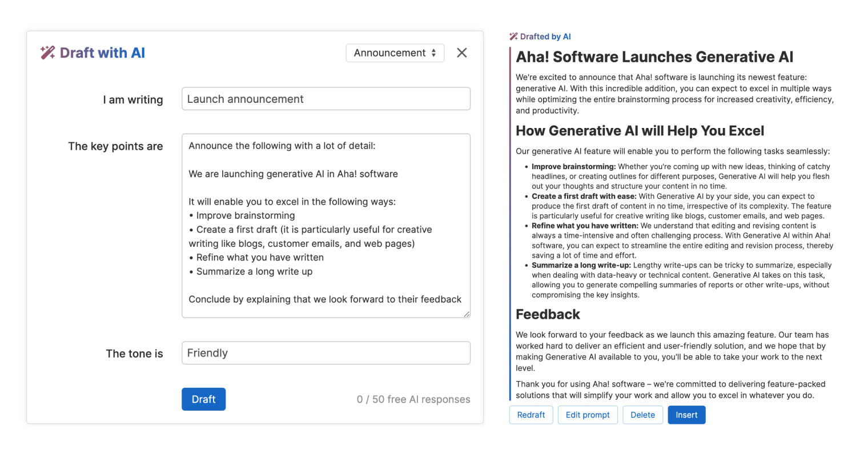Viewport: 868px width, 457px height.
Task: Delete the generated AI draft
Action: (x=642, y=415)
